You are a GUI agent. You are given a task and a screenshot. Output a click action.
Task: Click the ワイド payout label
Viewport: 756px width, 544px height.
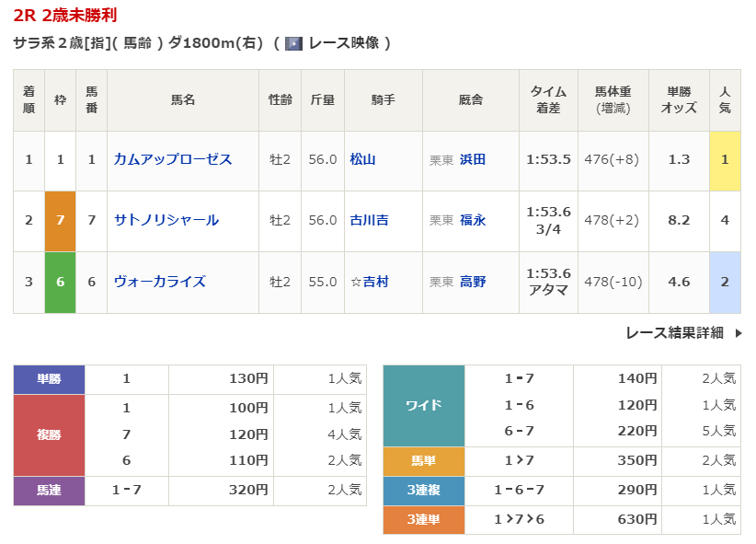423,405
